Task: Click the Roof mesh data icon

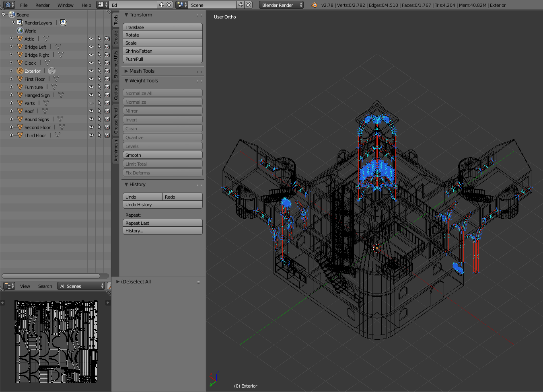Action: pyautogui.click(x=45, y=111)
